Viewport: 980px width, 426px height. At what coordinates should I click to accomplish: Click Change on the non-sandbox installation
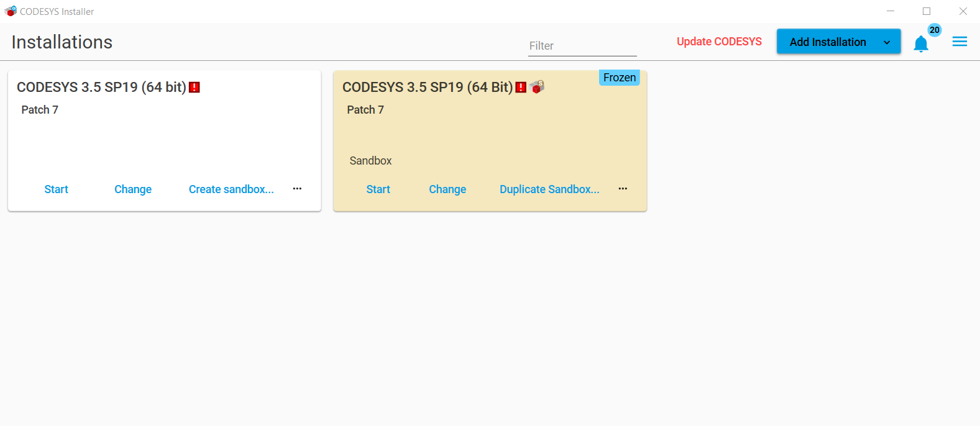[133, 189]
